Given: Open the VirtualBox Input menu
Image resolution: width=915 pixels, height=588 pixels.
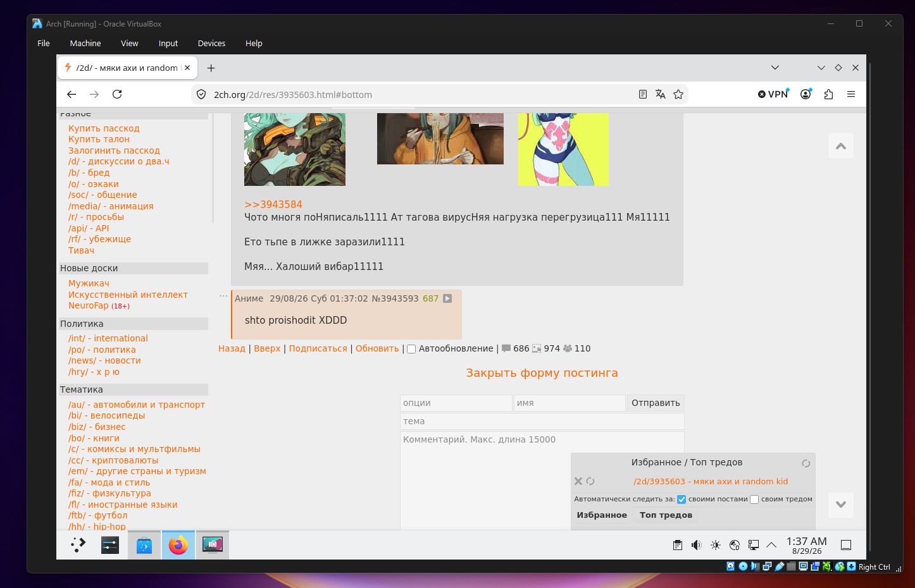Looking at the screenshot, I should click(x=168, y=44).
